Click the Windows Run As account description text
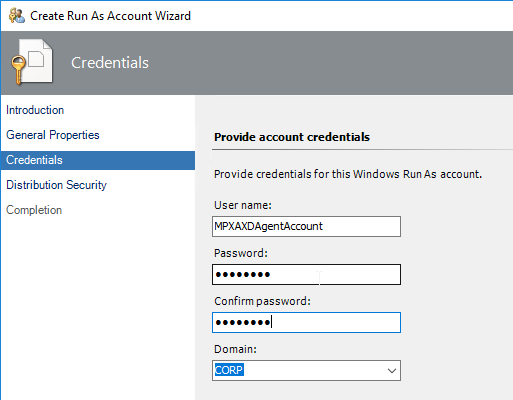 348,174
